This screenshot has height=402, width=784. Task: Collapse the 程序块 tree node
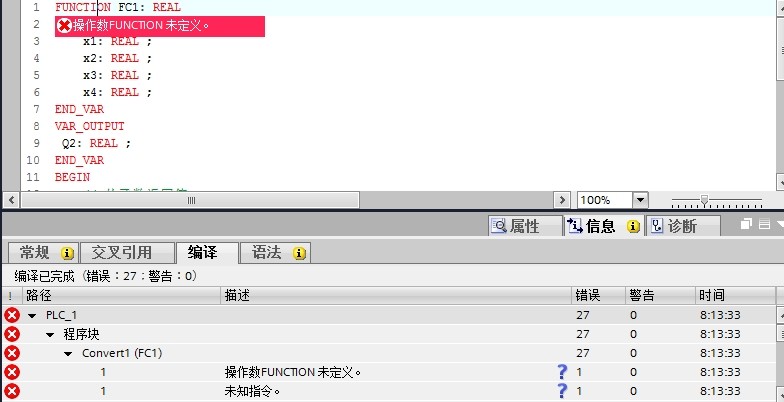pyautogui.click(x=50, y=334)
